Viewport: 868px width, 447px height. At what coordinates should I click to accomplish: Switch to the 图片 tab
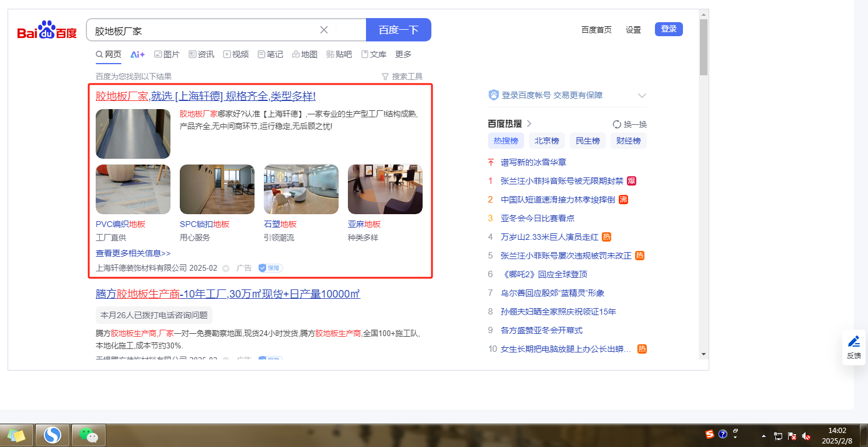[x=167, y=54]
